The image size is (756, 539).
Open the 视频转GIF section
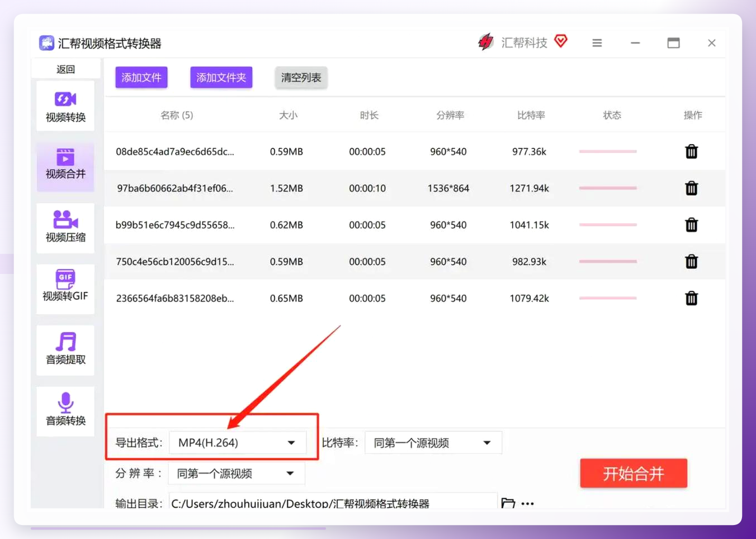tap(65, 289)
